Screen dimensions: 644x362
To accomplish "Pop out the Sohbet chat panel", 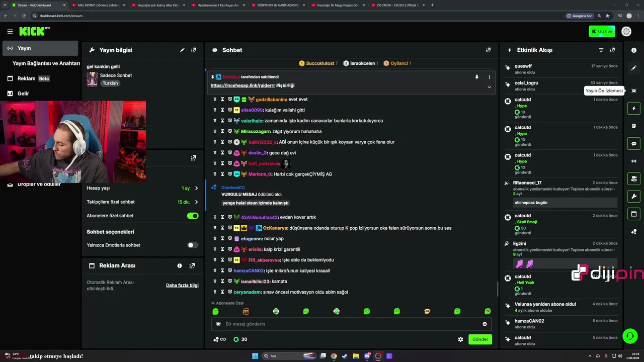I will point(488,50).
